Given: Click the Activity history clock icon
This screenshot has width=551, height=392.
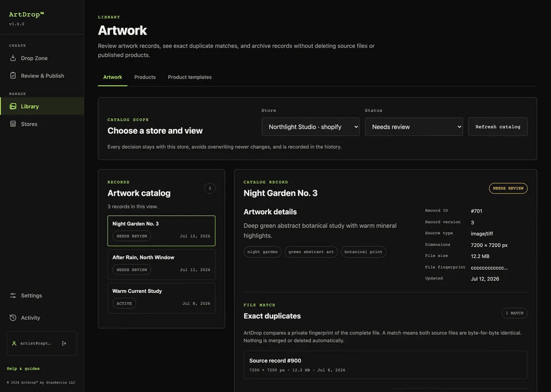Looking at the screenshot, I should pyautogui.click(x=13, y=317).
